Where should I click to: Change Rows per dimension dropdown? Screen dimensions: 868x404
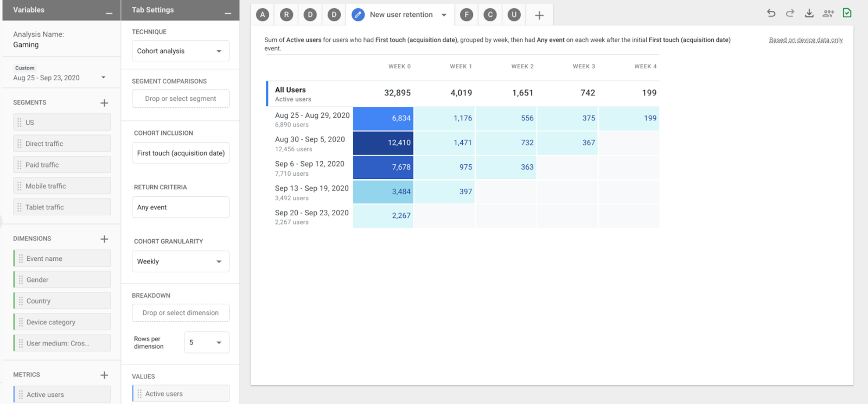(x=207, y=343)
